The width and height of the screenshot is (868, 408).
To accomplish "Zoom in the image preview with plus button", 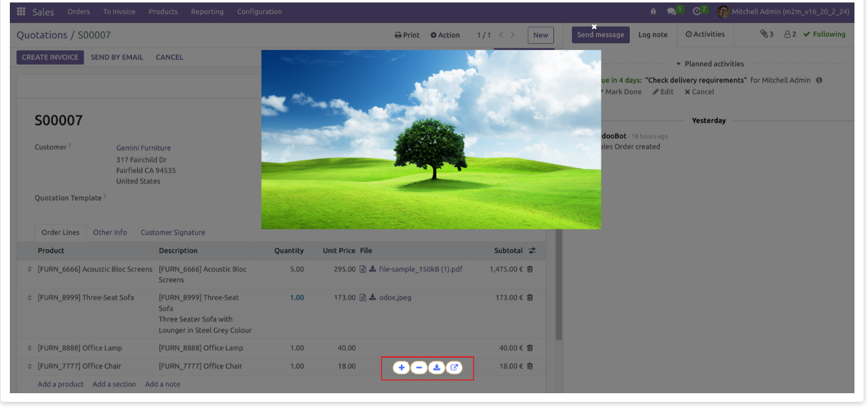I will point(401,368).
